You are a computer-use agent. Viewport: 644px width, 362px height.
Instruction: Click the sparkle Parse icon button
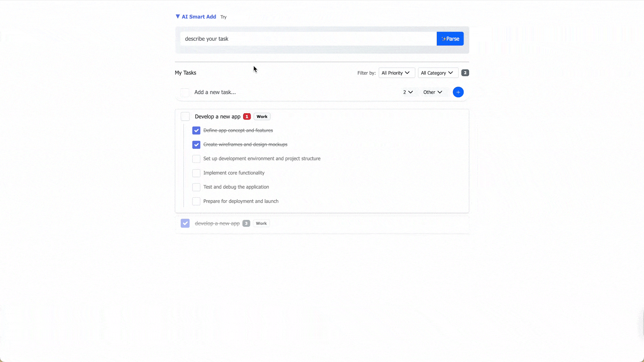443,39
